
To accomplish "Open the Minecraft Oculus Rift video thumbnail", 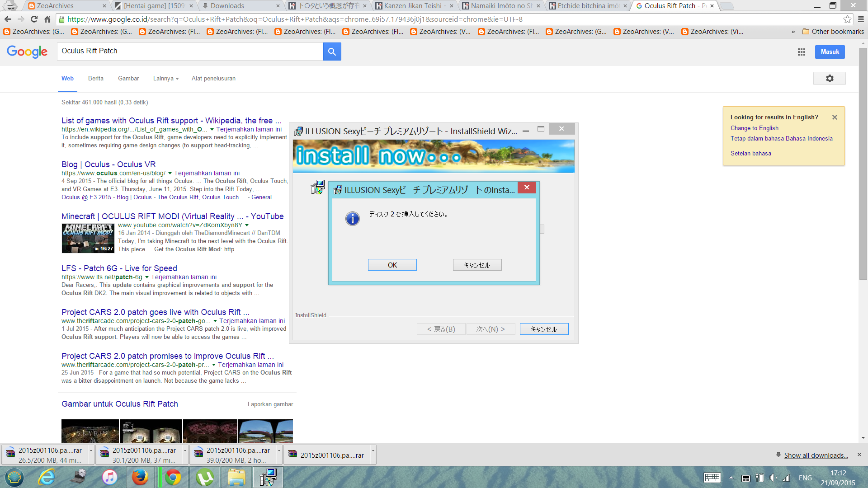I will [88, 238].
